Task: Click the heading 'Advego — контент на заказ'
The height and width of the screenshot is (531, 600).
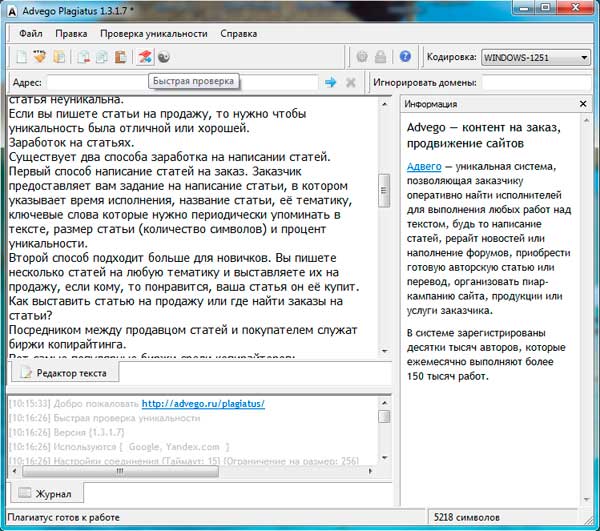Action: [484, 127]
